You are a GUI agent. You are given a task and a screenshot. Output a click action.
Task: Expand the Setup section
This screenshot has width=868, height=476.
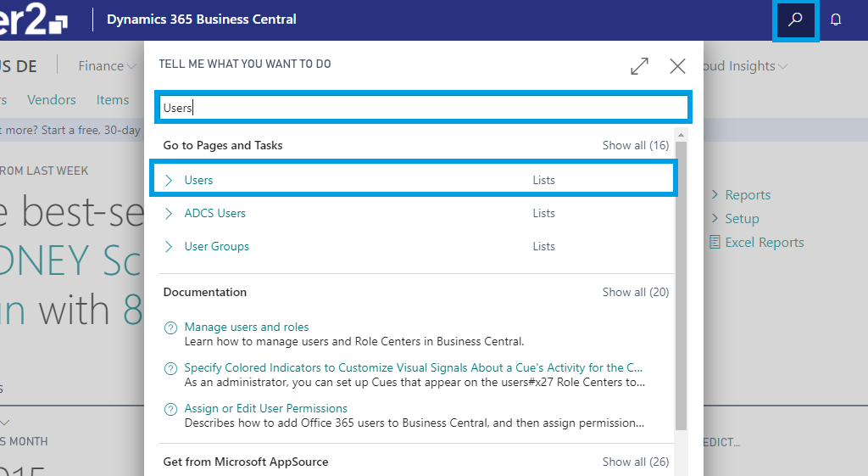point(715,219)
